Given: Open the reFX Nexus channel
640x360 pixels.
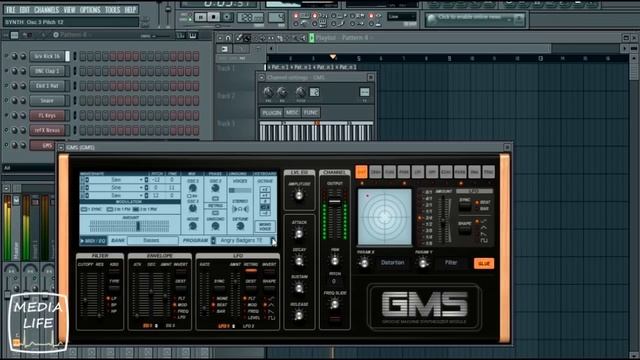Looking at the screenshot, I should [x=47, y=130].
